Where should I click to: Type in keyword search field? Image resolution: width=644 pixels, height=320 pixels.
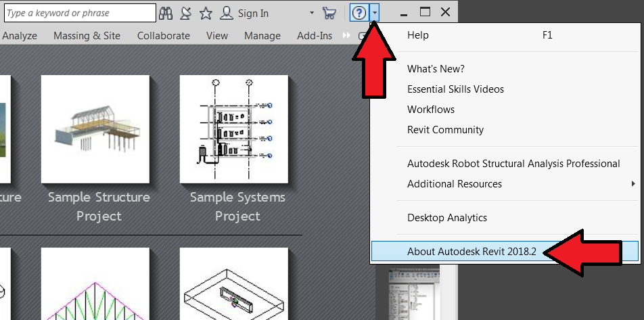(80, 13)
